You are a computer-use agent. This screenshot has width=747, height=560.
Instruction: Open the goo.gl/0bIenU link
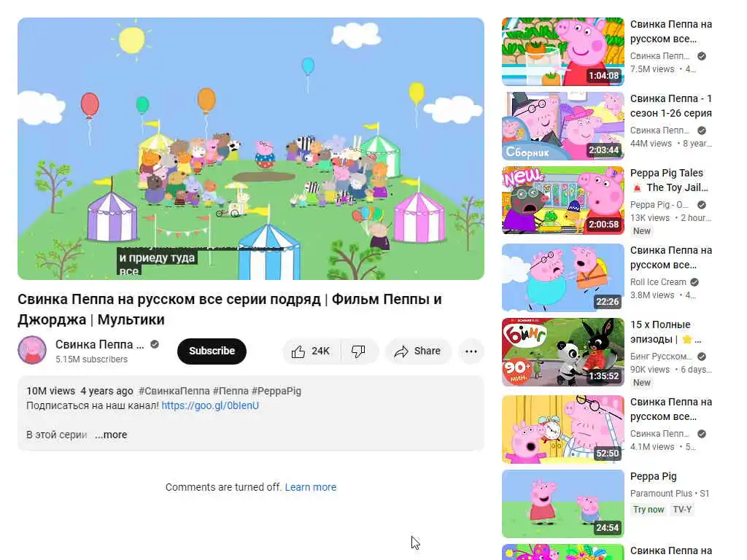(210, 405)
